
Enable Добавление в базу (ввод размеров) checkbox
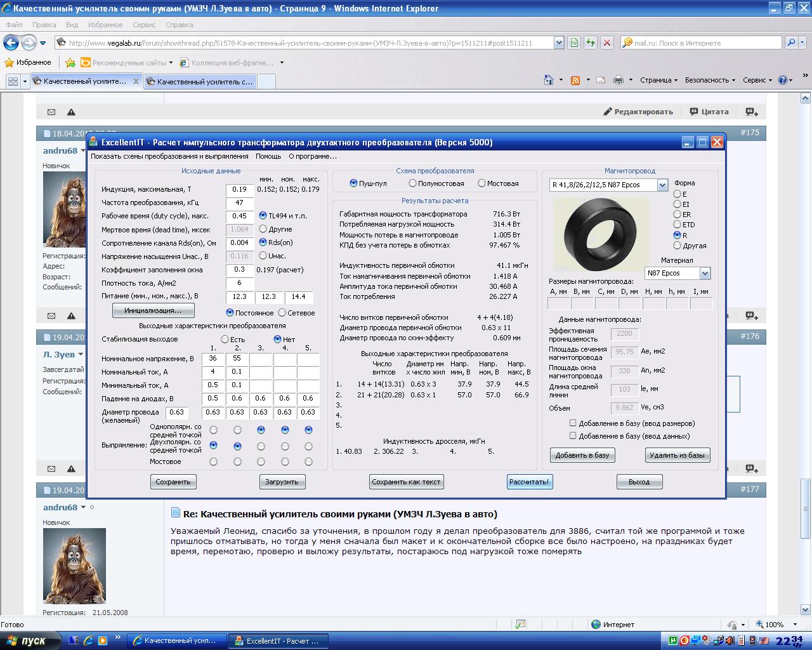[573, 423]
